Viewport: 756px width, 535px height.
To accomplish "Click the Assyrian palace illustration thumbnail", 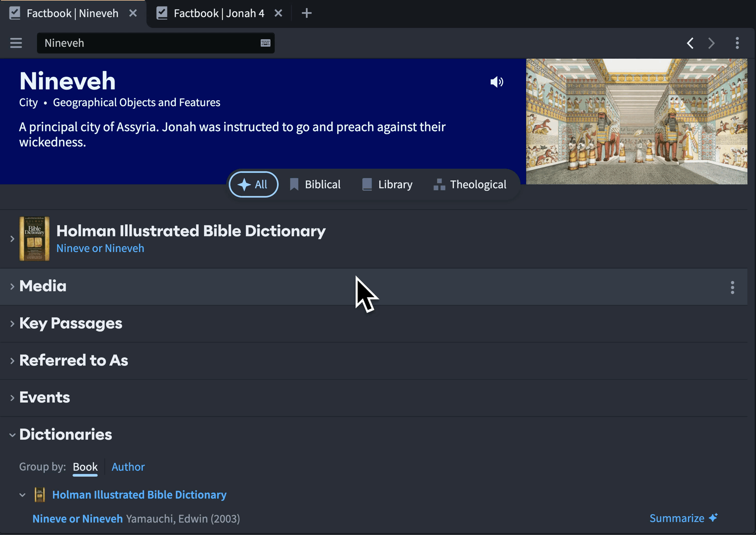I will 636,121.
